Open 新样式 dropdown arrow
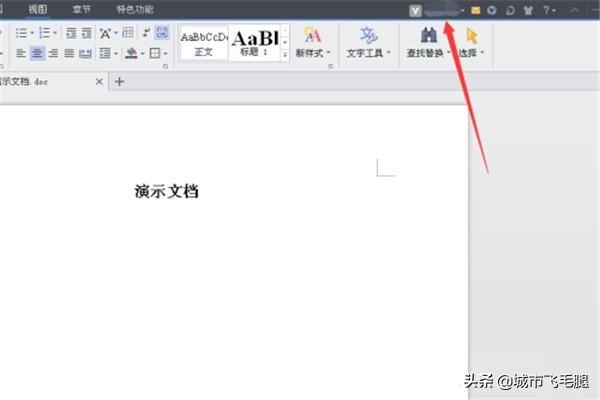 pyautogui.click(x=328, y=52)
